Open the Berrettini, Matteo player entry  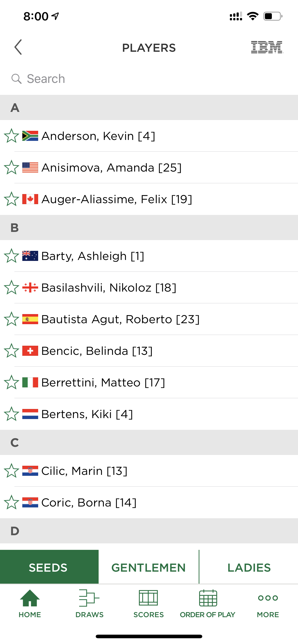[149, 382]
